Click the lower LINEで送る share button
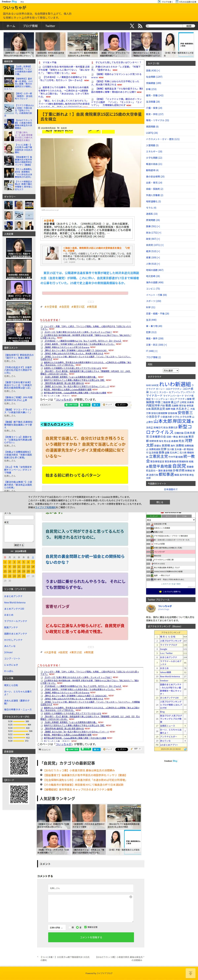This screenshot has height=980, width=198. 72,749
